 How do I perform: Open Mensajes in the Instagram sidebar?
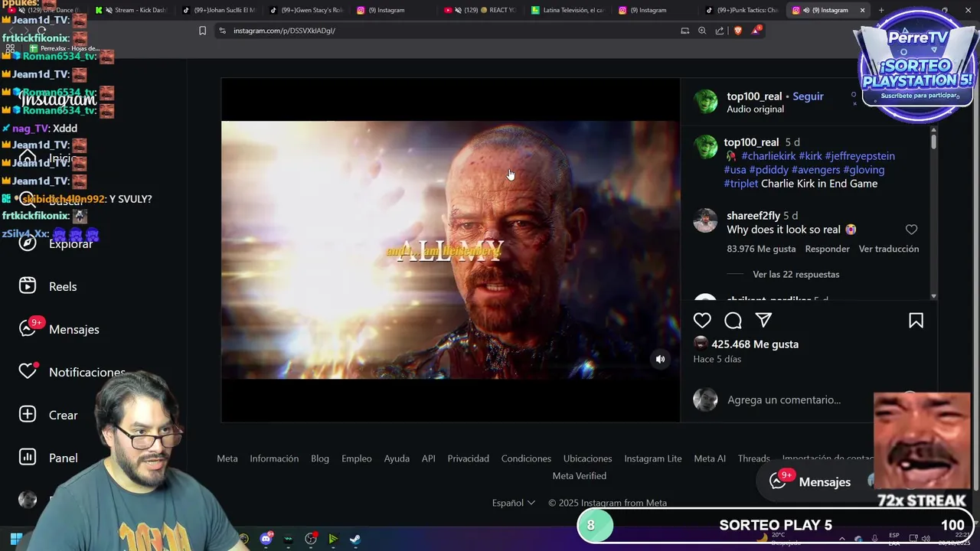[59, 329]
